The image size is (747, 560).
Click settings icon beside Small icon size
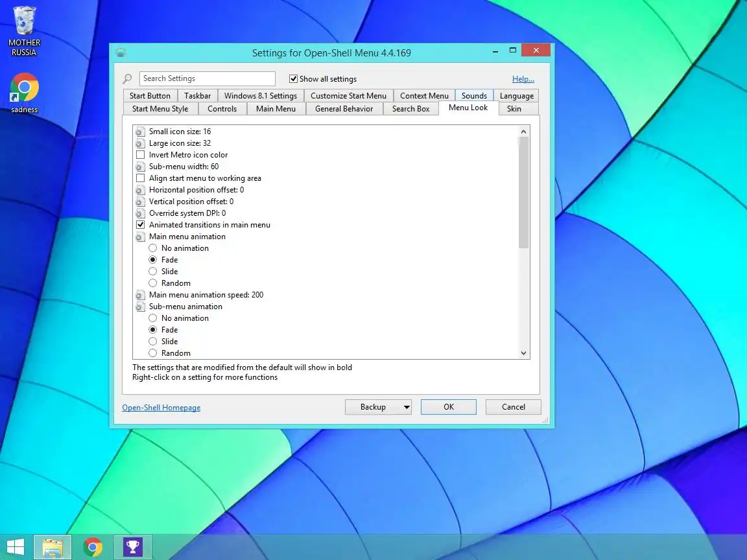tap(140, 132)
